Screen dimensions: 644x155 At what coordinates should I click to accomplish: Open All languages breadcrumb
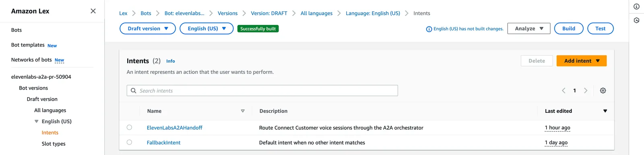point(317,13)
